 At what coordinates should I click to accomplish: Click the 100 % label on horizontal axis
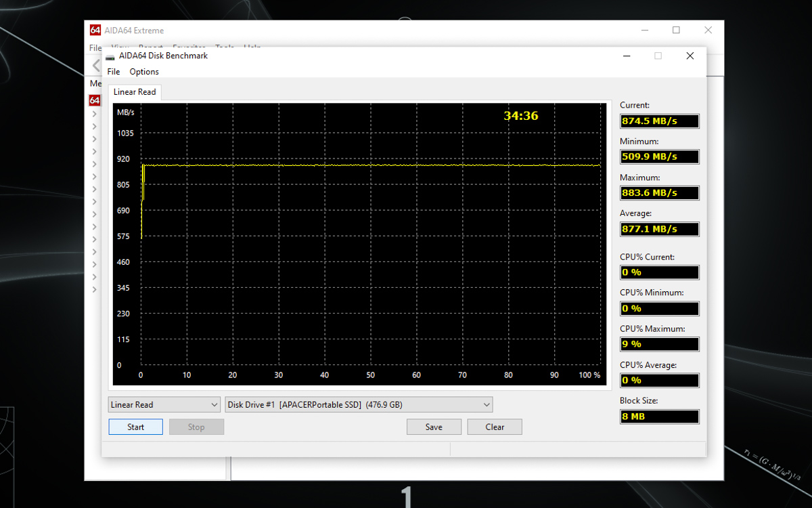589,375
